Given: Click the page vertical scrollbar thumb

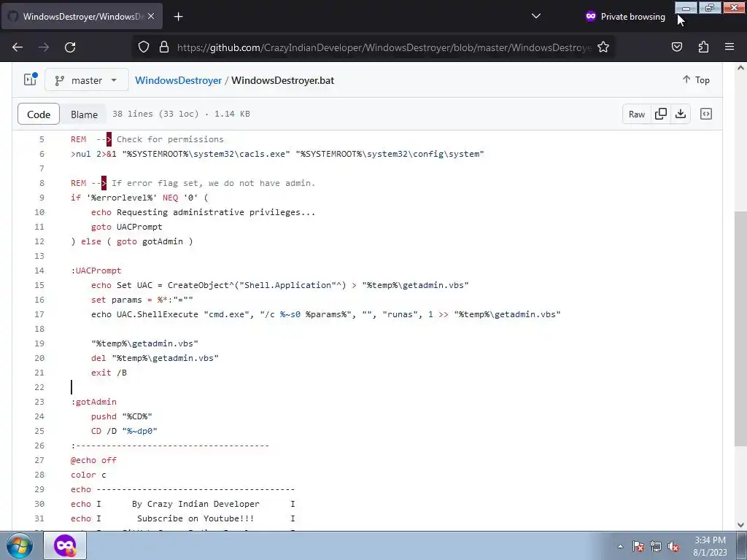Looking at the screenshot, I should pos(740,329).
